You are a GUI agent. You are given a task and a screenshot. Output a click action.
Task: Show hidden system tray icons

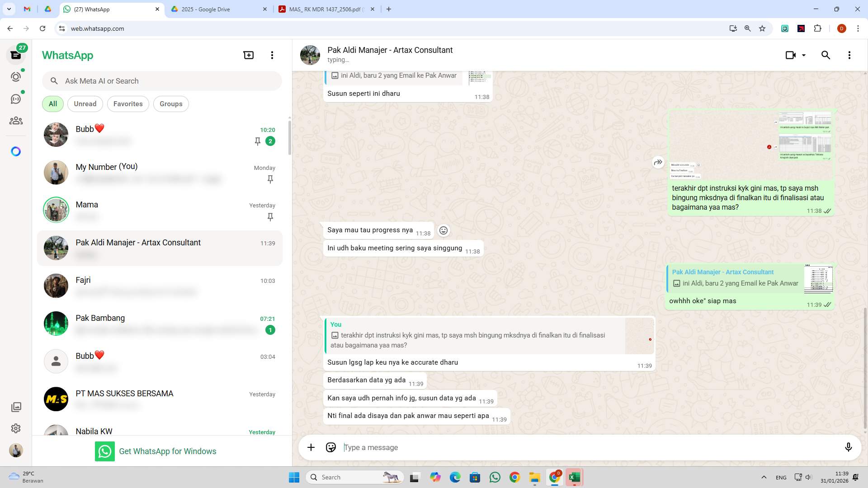pyautogui.click(x=764, y=477)
